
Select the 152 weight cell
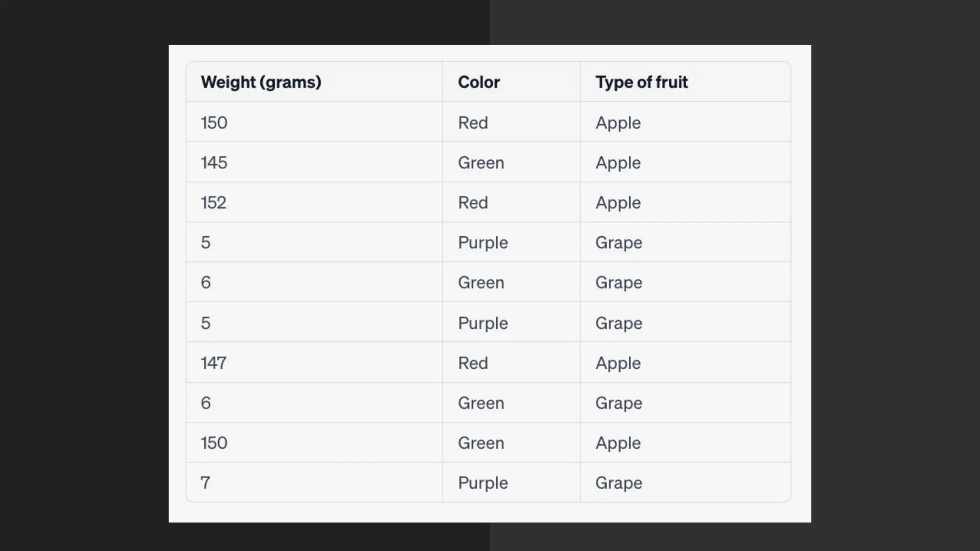coord(213,203)
